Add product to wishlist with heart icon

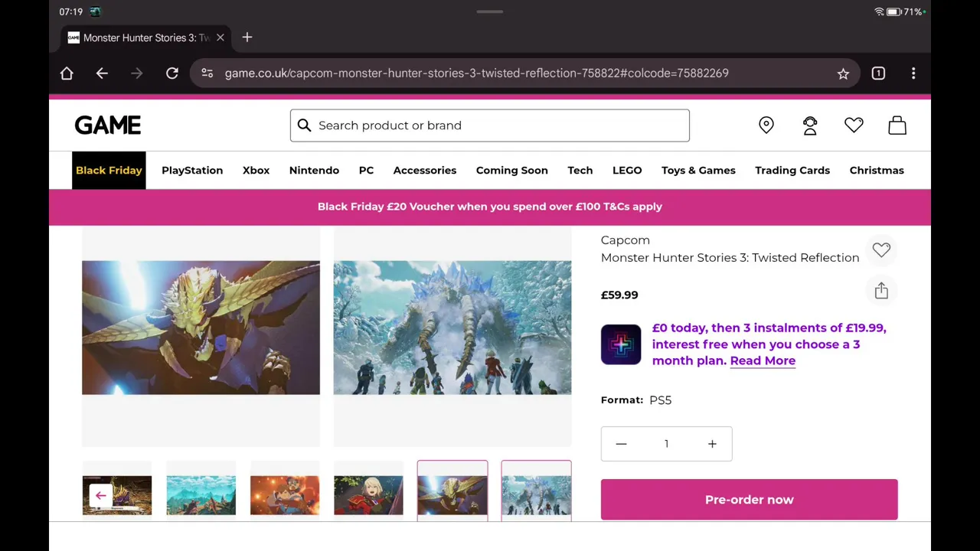[x=881, y=249]
